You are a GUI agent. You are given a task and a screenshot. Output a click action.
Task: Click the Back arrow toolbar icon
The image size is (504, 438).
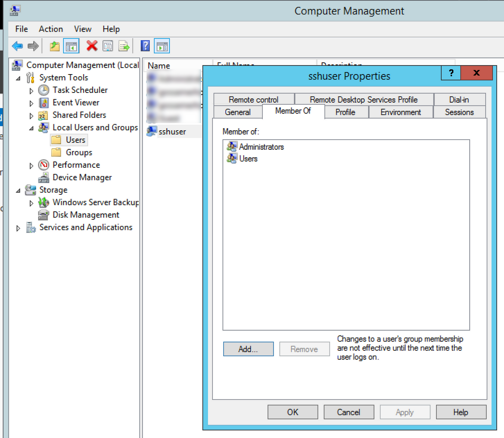point(17,46)
